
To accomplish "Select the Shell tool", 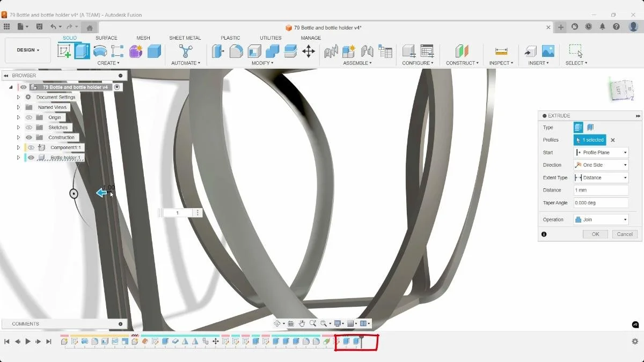I will pyautogui.click(x=254, y=51).
